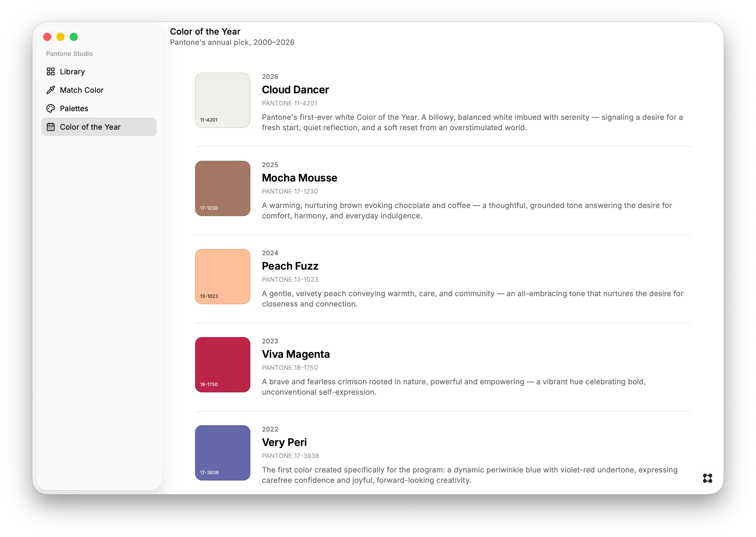The width and height of the screenshot is (756, 537).
Task: Go to Match Color
Action: tap(99, 90)
